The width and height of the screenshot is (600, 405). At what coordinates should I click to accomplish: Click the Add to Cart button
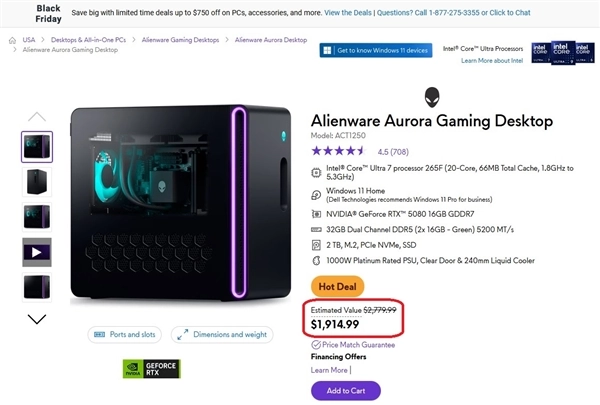pyautogui.click(x=345, y=391)
